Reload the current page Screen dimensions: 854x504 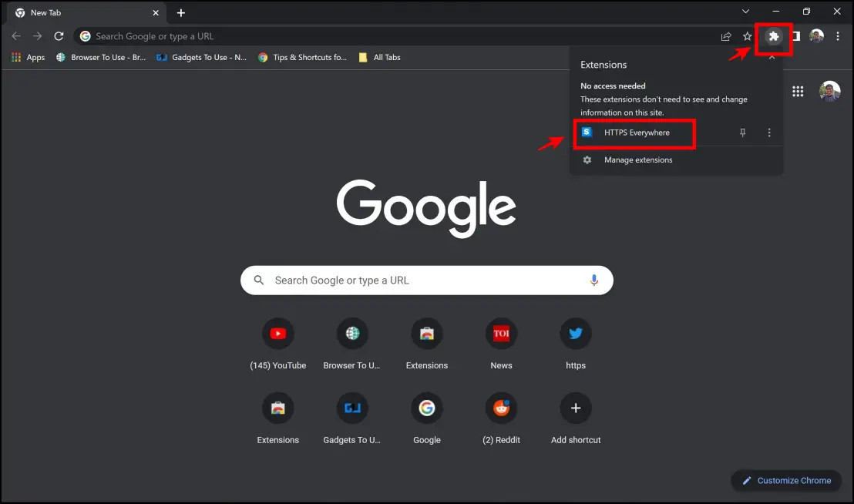(x=59, y=36)
